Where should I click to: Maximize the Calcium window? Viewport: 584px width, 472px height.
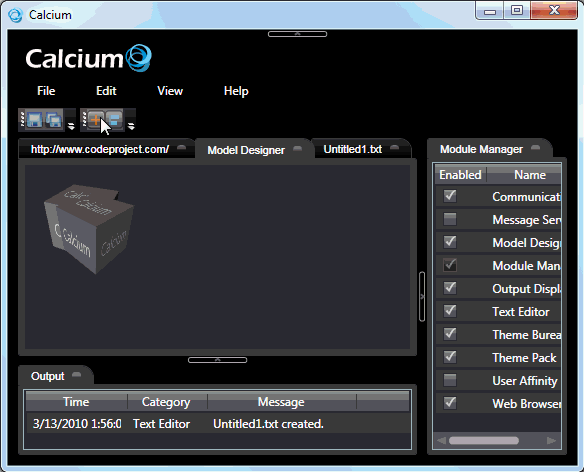pos(517,10)
